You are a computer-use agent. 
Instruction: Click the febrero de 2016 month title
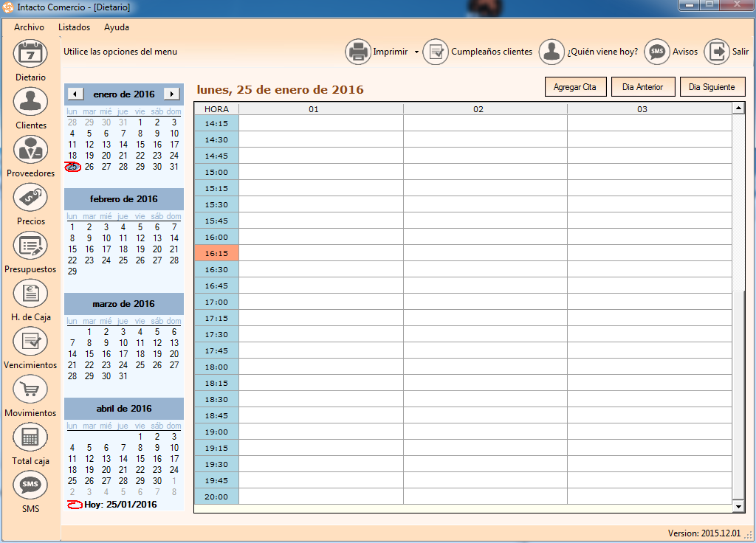pos(124,199)
